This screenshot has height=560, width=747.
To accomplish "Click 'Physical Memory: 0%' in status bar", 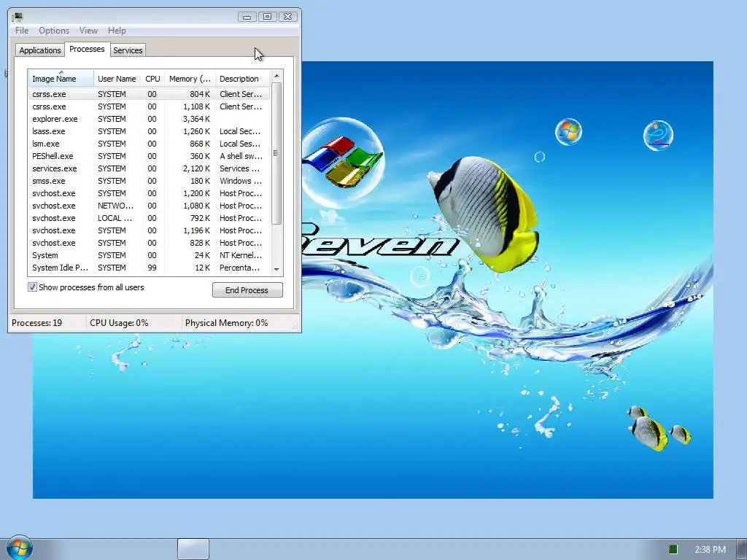I will click(226, 322).
